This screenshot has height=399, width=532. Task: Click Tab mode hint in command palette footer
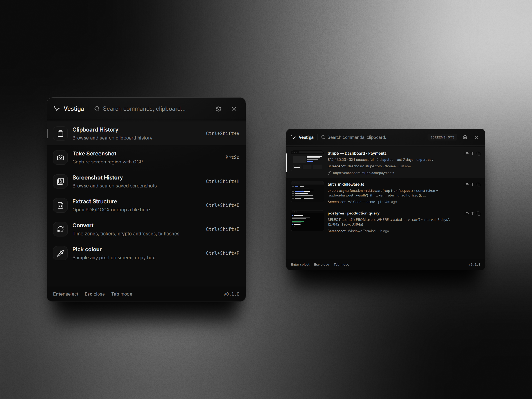(122, 294)
